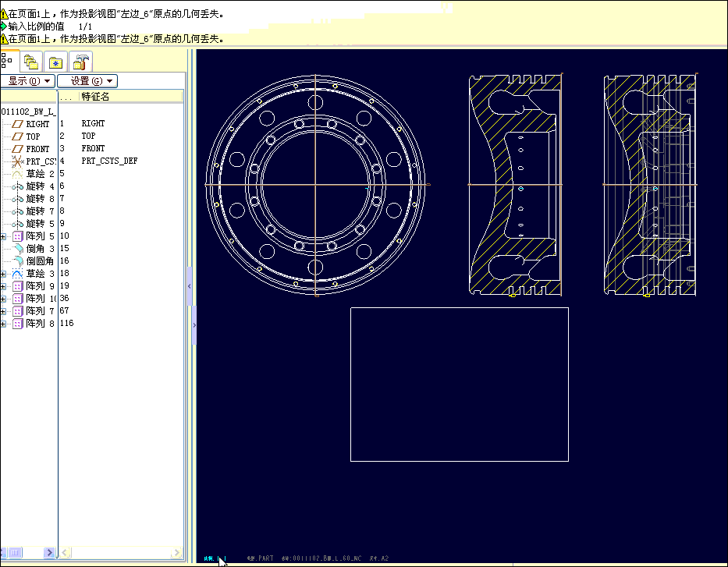This screenshot has width=728, height=567.
Task: Select the circular front drawing view
Action: [x=316, y=185]
